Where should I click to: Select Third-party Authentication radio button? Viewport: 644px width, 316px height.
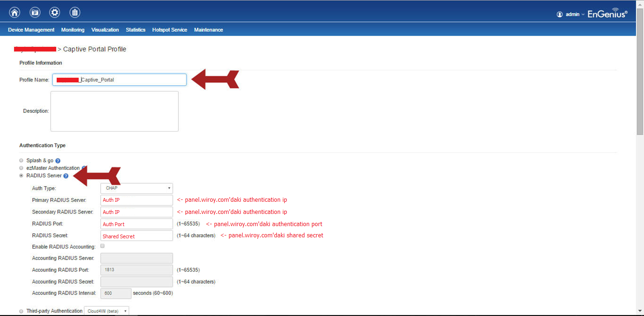tap(21, 311)
